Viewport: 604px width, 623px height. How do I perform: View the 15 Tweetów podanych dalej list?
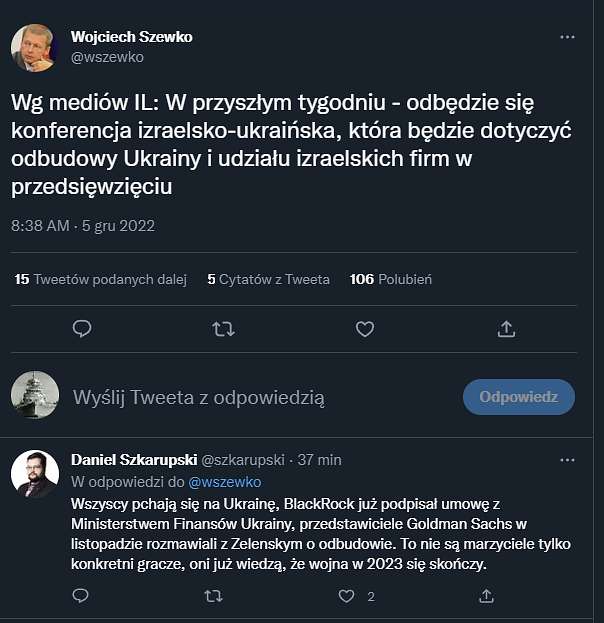pyautogui.click(x=101, y=279)
